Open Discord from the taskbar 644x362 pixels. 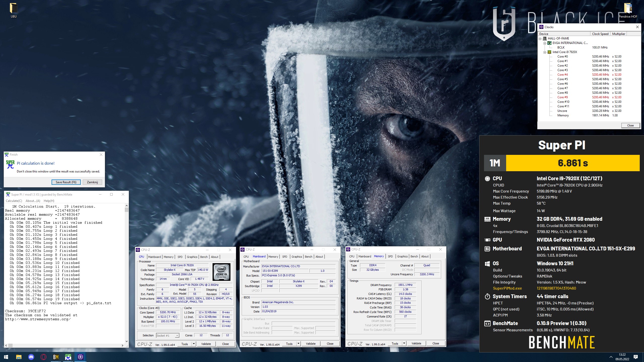point(31,357)
